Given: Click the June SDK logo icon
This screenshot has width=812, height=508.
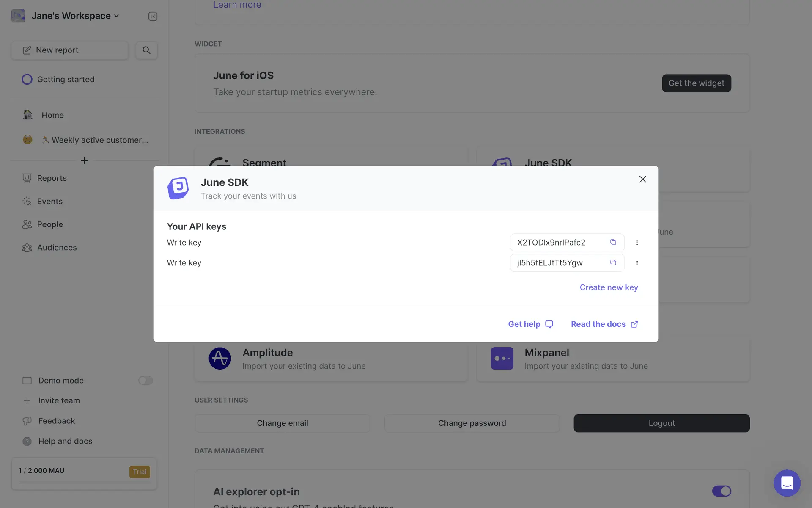Looking at the screenshot, I should pos(178,188).
